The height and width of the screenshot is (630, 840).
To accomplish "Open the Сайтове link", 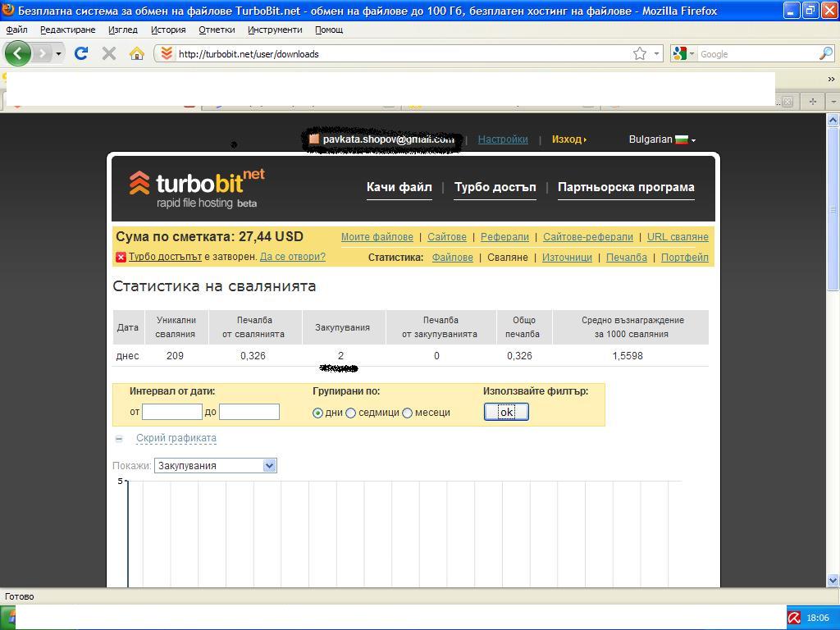I will click(x=447, y=237).
